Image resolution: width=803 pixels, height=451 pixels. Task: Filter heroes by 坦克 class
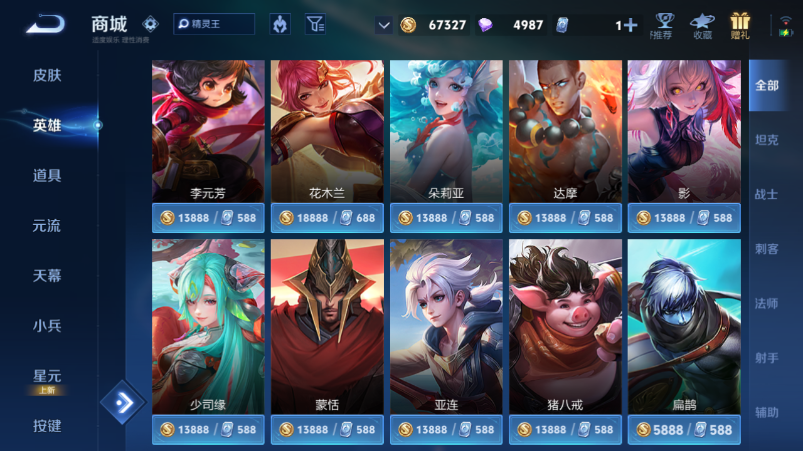(x=767, y=140)
